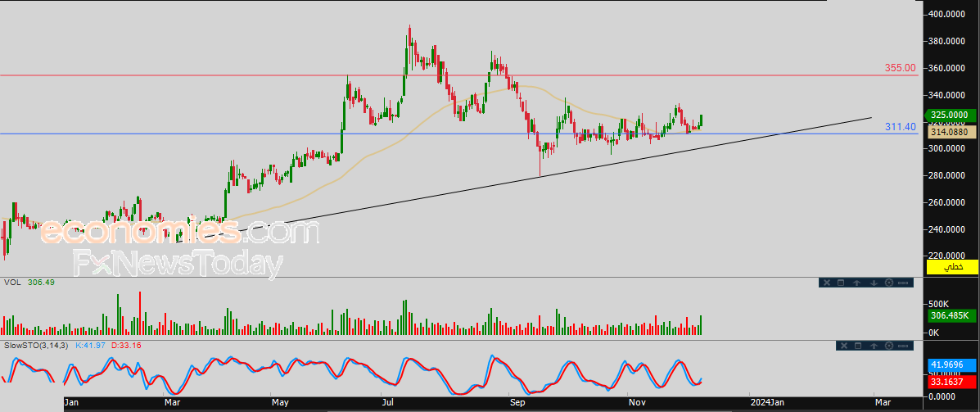Open VOL panel more options dots

pos(902,283)
